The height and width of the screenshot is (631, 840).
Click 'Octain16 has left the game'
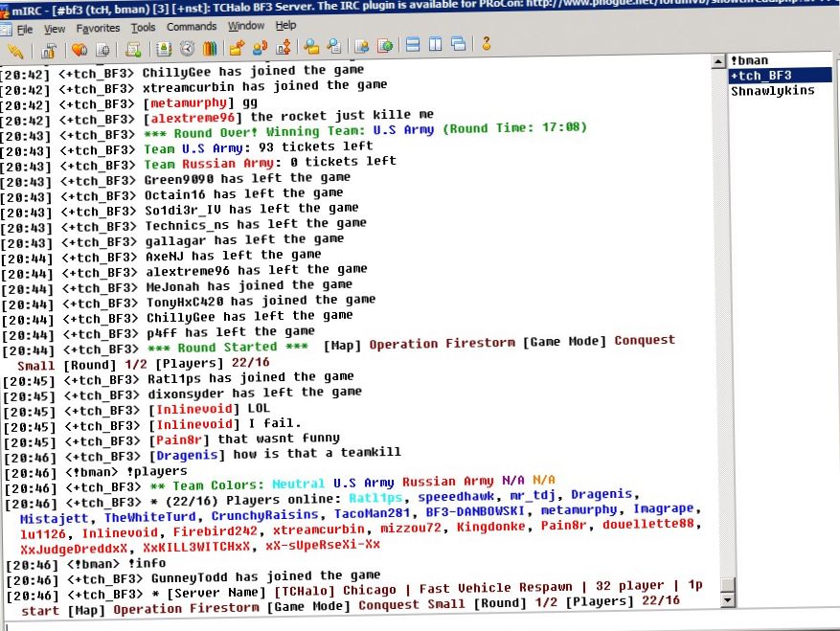coord(243,193)
